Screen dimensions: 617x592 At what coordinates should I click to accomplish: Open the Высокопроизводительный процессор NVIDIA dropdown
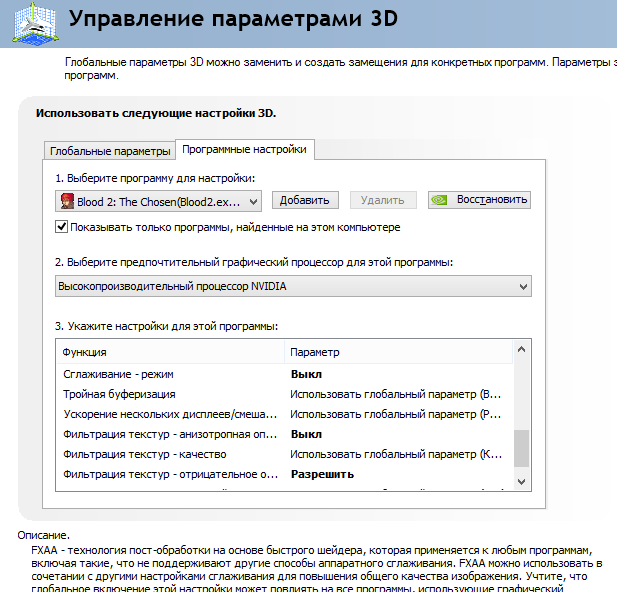point(293,286)
